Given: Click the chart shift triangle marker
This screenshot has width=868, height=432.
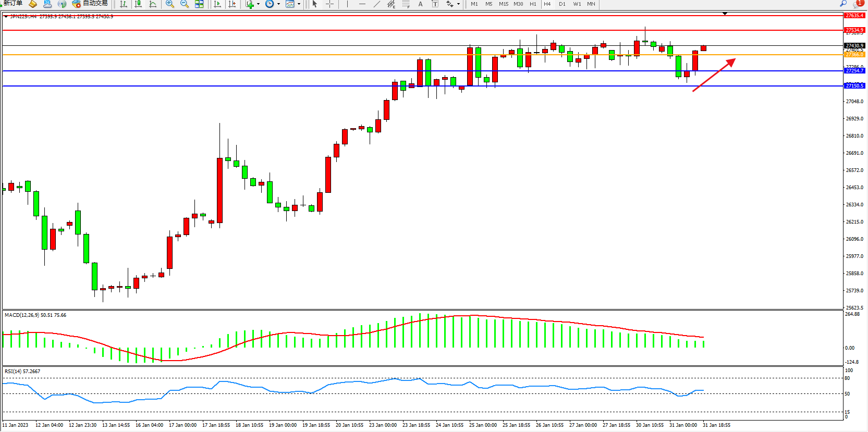Looking at the screenshot, I should click(725, 14).
